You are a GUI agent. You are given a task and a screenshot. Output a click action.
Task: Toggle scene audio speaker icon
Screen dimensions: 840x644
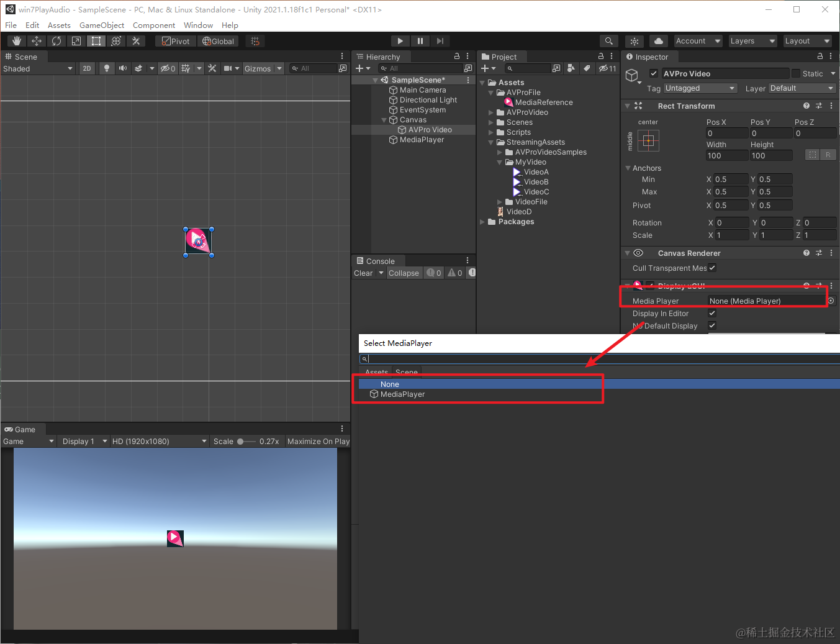pyautogui.click(x=123, y=68)
